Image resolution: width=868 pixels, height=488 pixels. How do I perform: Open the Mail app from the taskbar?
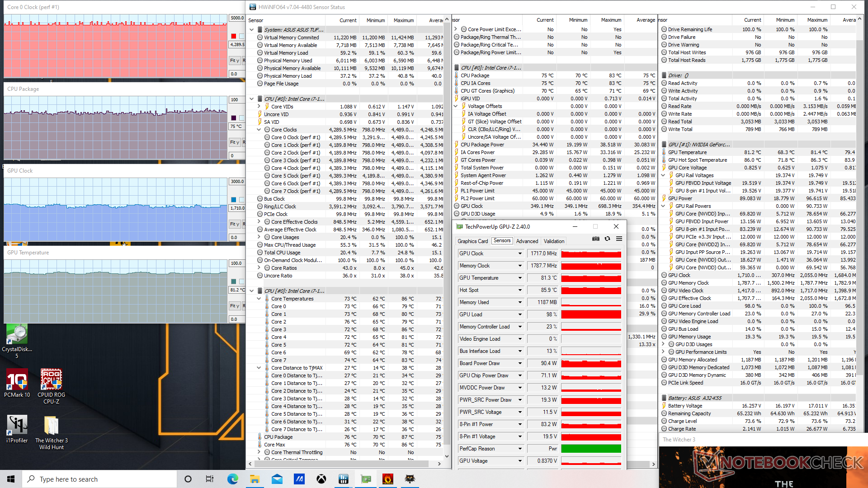pos(277,479)
